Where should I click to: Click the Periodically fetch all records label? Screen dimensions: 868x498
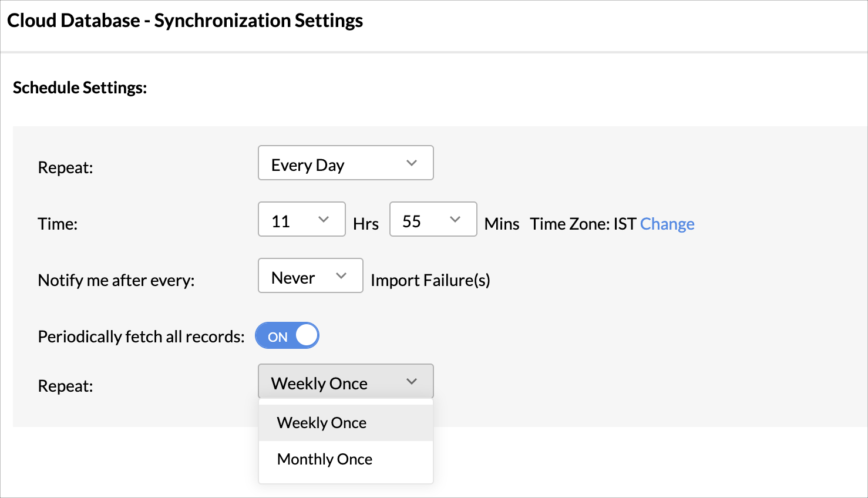tap(141, 337)
